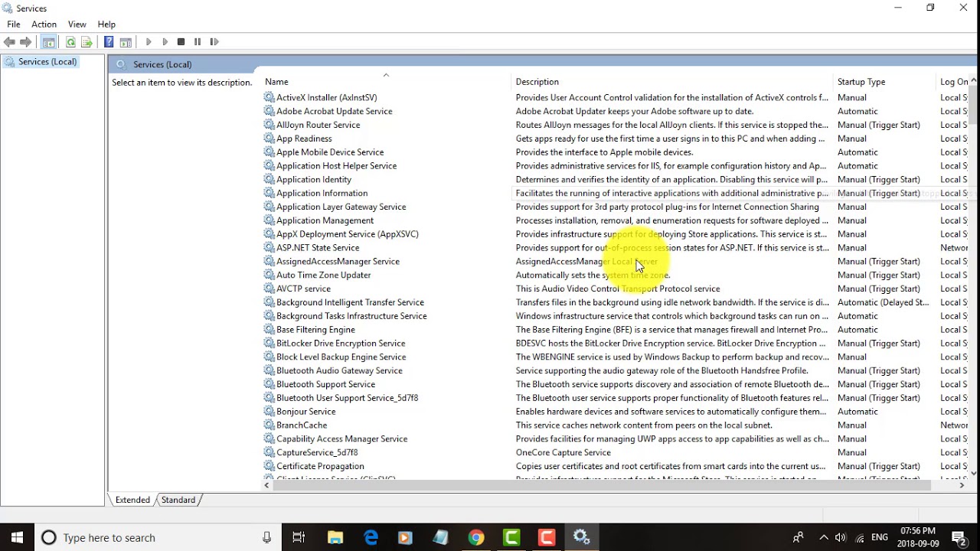The width and height of the screenshot is (980, 551).
Task: Switch to the Extended tab
Action: pyautogui.click(x=132, y=500)
